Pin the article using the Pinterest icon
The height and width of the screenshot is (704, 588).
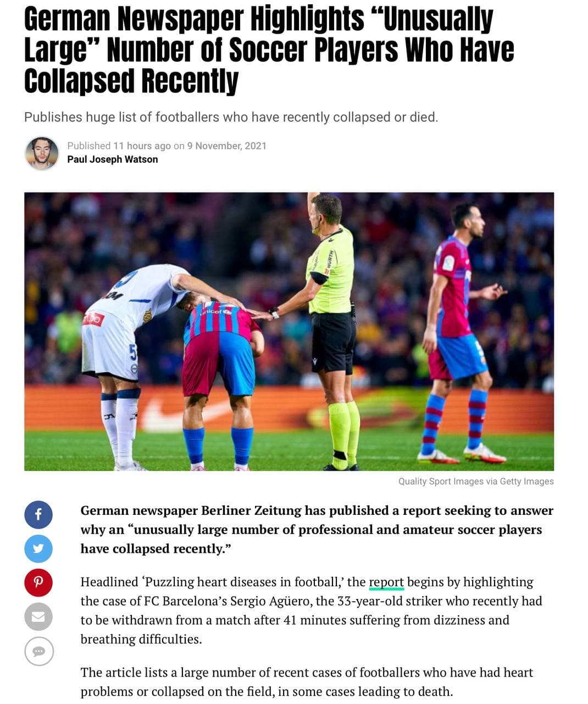click(38, 582)
